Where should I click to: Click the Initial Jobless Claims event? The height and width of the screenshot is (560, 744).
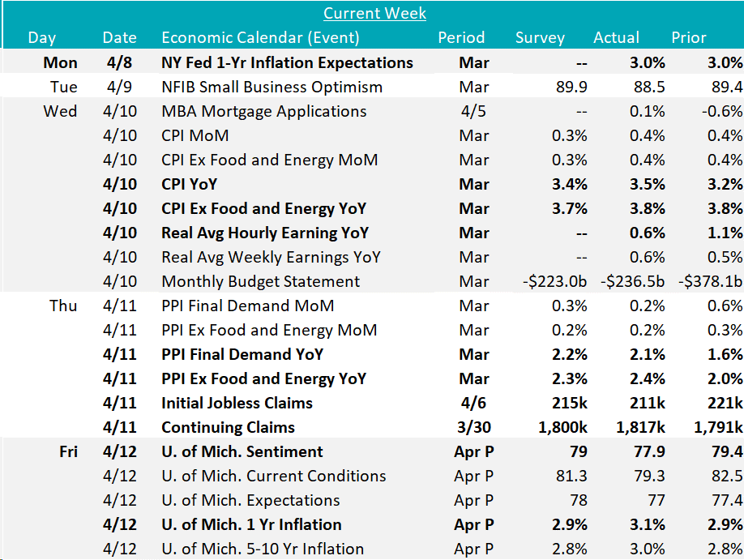point(237,403)
